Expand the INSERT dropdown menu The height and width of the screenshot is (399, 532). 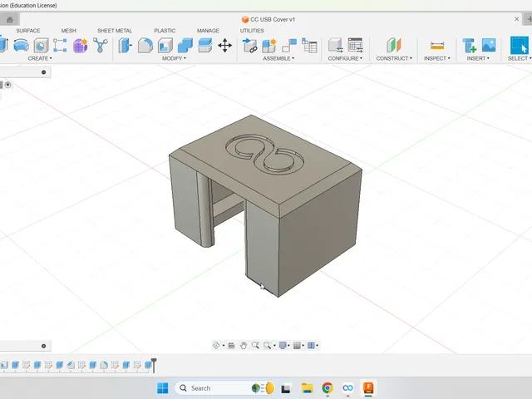[478, 58]
